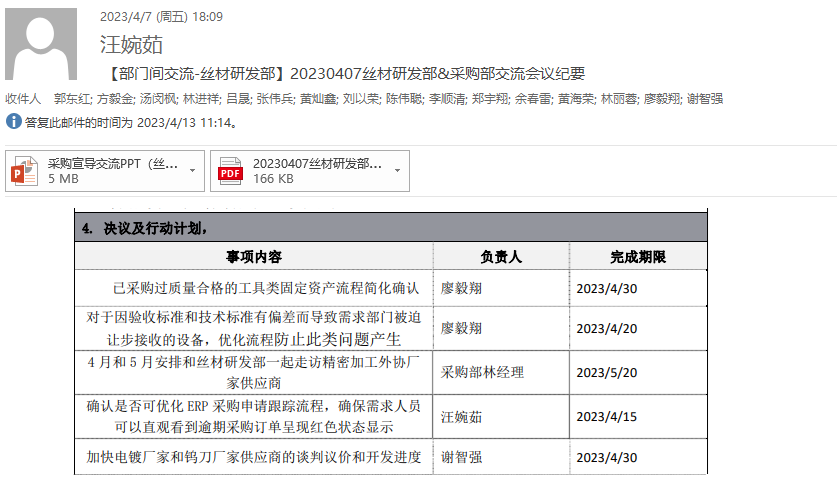
Task: Click the blue info icon beside reply notice
Action: [13, 122]
